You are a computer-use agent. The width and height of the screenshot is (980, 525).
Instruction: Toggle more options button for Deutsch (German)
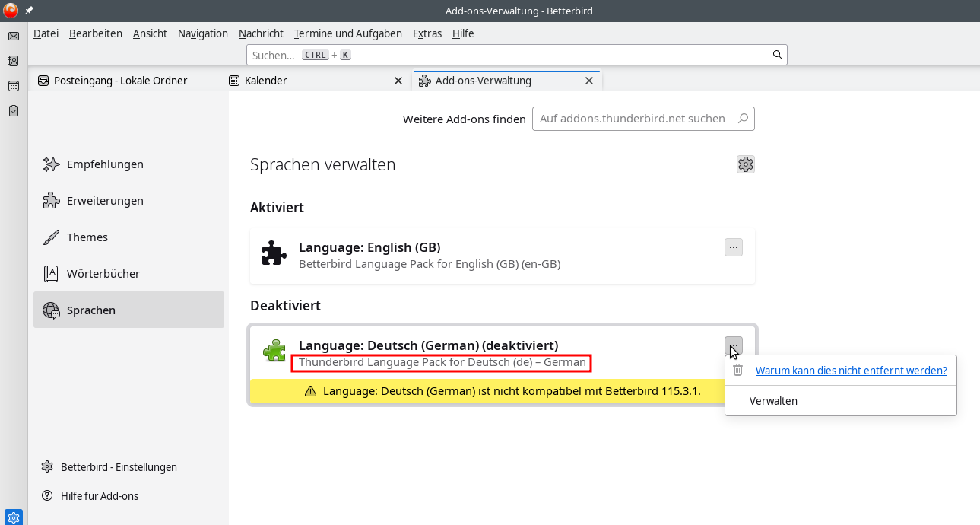[x=733, y=346]
